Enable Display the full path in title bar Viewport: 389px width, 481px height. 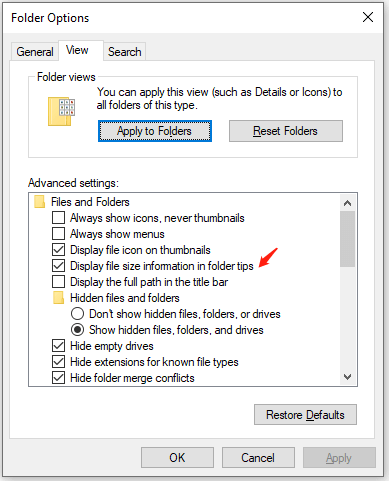(58, 282)
